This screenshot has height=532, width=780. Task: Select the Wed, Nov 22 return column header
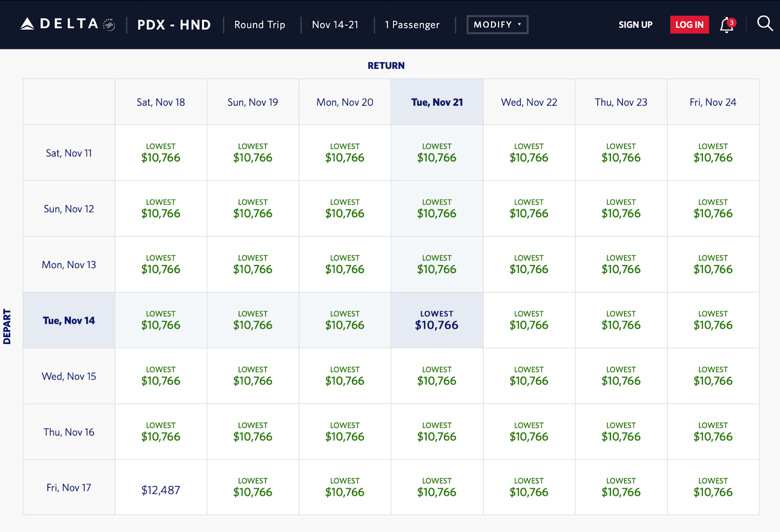pyautogui.click(x=529, y=102)
